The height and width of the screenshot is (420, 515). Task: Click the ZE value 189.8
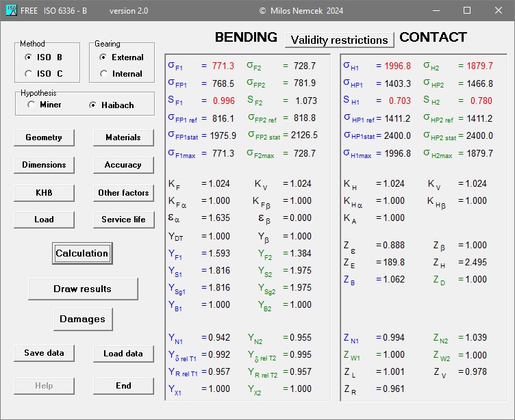pos(394,262)
